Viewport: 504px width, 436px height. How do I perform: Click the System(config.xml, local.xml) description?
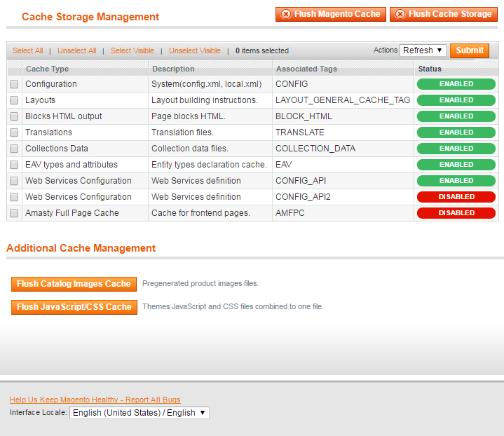pos(206,84)
